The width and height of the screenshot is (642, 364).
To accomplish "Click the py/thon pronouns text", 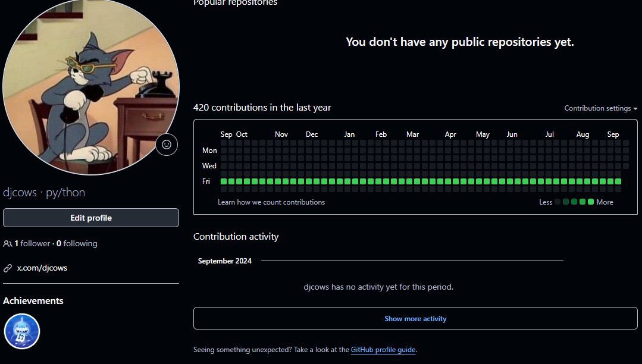I will (65, 192).
